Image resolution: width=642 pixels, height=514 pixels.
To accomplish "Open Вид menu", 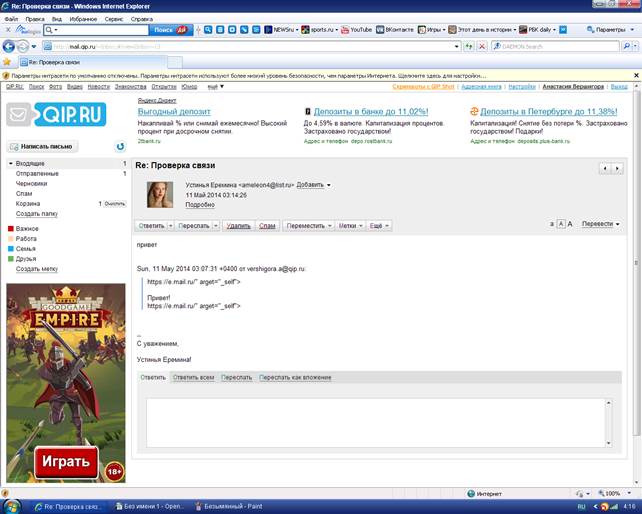I will coord(57,19).
